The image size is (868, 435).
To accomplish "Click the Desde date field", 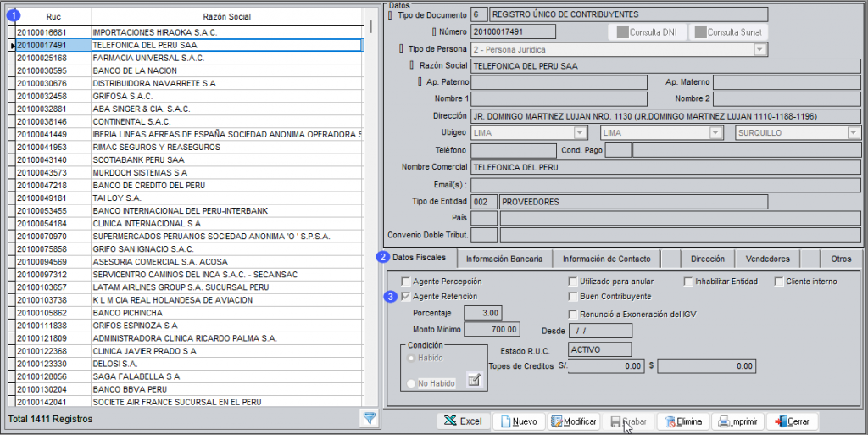I will pyautogui.click(x=600, y=331).
